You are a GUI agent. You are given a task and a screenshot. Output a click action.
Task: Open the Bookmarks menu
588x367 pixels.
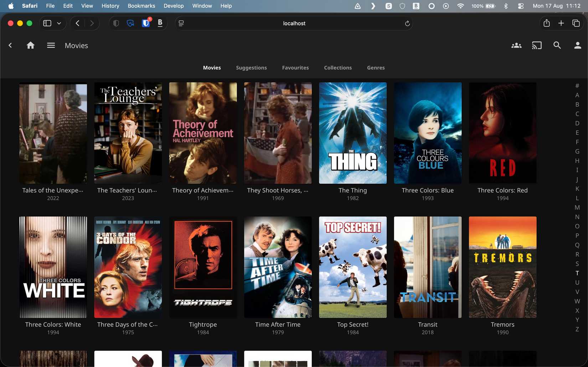point(141,6)
